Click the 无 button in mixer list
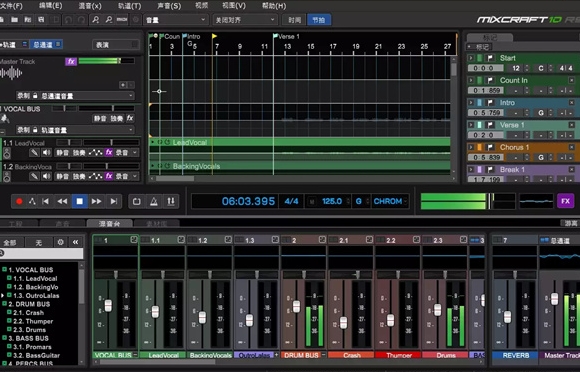The image size is (580, 372). pyautogui.click(x=38, y=242)
